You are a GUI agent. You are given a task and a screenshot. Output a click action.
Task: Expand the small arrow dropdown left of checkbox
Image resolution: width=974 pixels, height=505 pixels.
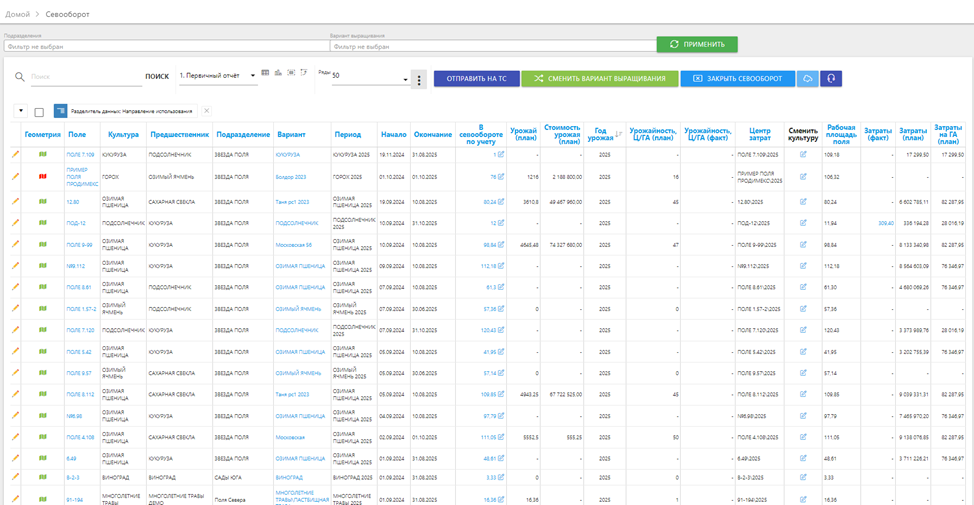point(20,111)
